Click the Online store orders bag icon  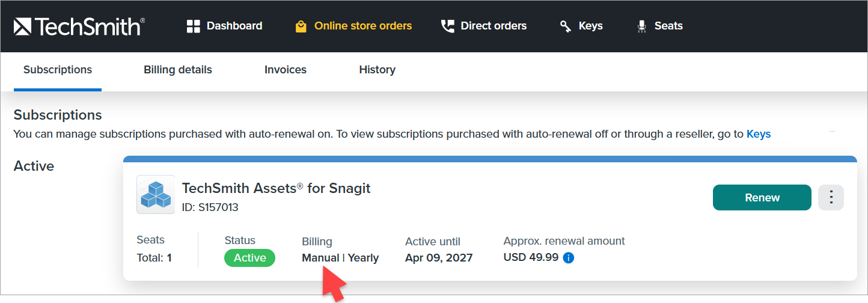[x=301, y=26]
